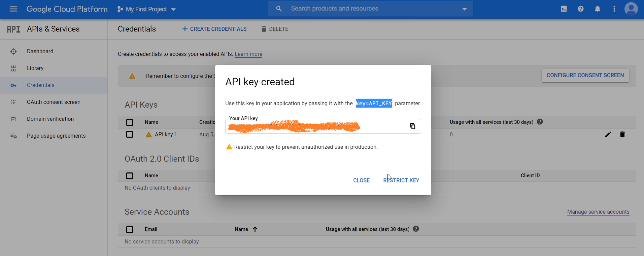
Task: Open the user account avatar
Action: point(631,9)
